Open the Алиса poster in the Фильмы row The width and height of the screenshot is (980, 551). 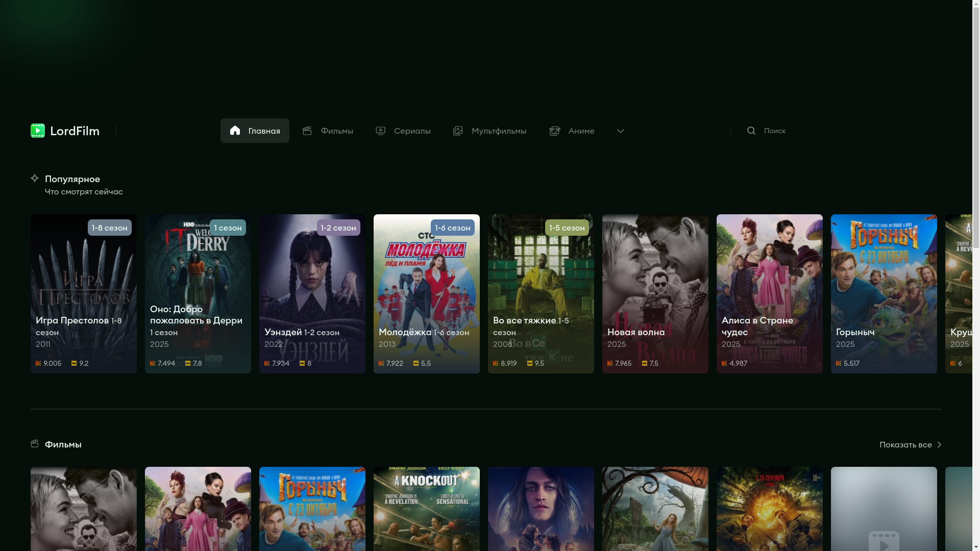point(198,509)
